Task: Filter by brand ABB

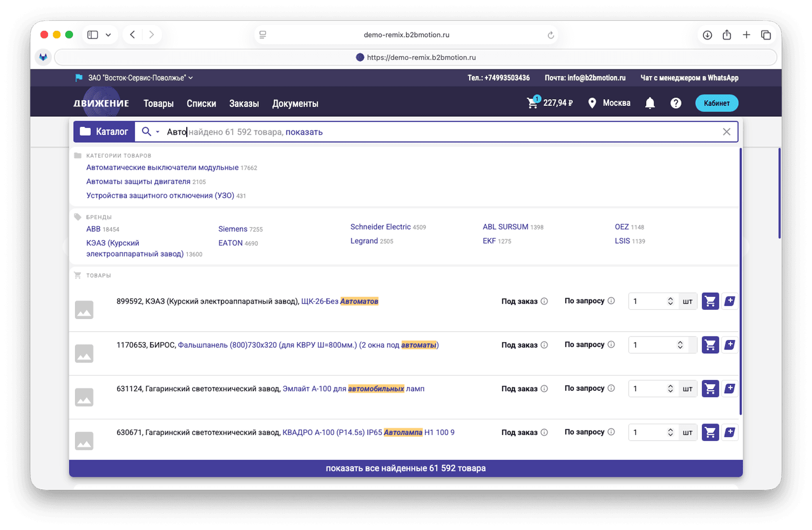Action: pos(93,229)
